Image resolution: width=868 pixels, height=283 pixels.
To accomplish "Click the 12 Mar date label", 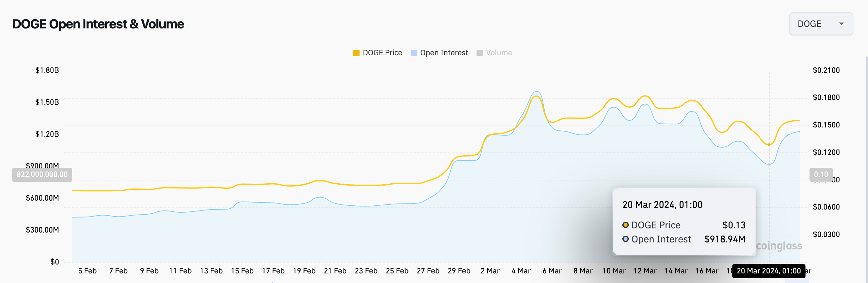I will pos(645,271).
